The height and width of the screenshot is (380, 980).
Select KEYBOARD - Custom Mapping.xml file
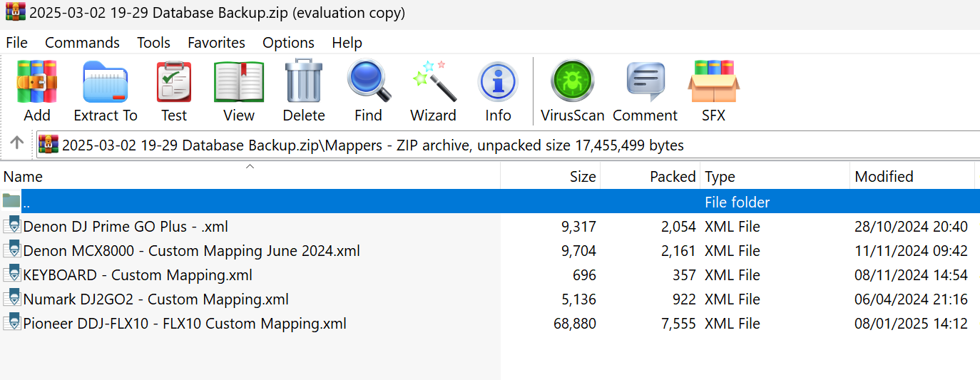point(138,275)
